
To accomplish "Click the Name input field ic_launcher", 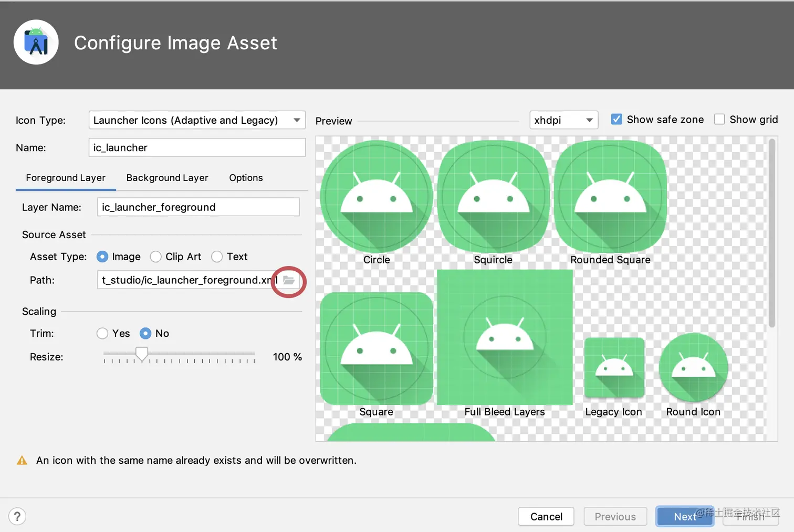I will [197, 147].
